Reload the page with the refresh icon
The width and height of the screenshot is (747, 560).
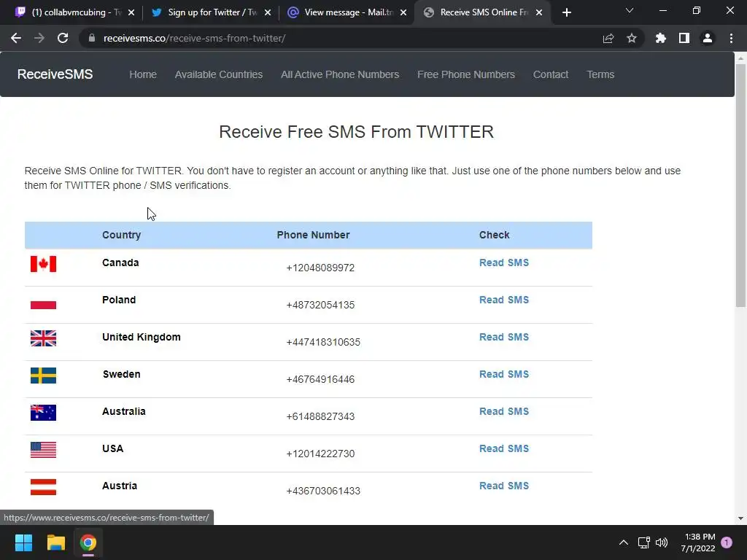pos(63,39)
